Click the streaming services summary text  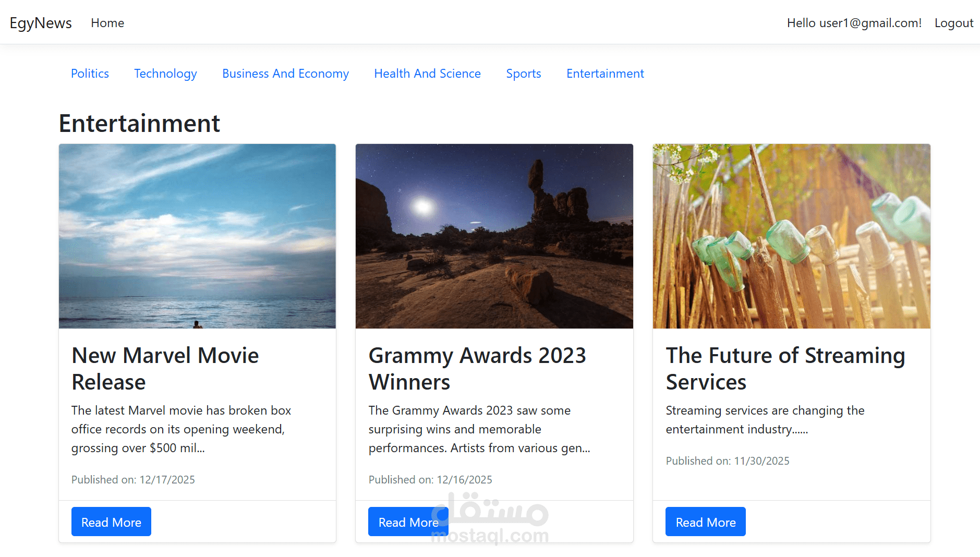point(765,420)
